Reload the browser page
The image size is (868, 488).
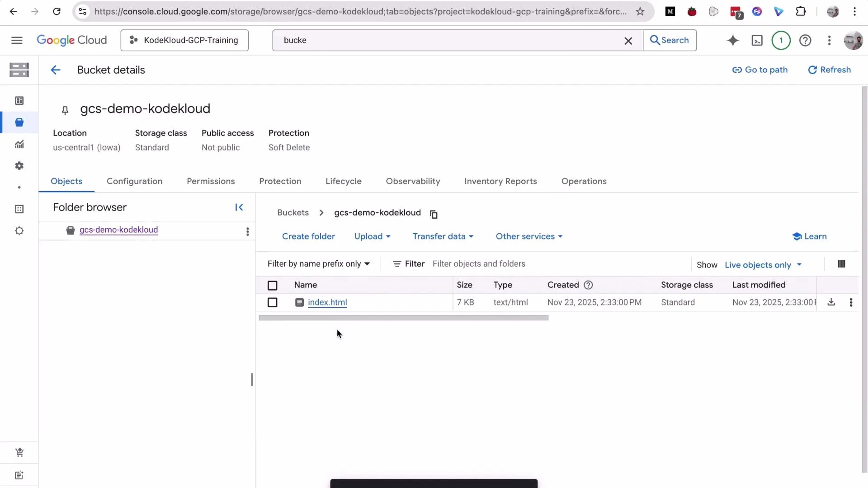pyautogui.click(x=57, y=12)
